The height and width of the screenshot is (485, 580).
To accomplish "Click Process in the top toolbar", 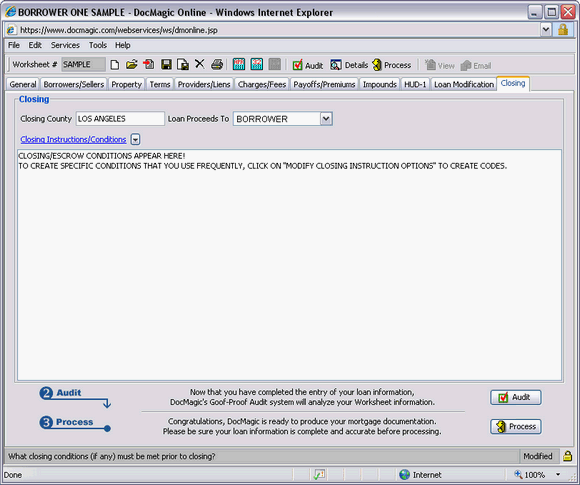I will pyautogui.click(x=392, y=65).
